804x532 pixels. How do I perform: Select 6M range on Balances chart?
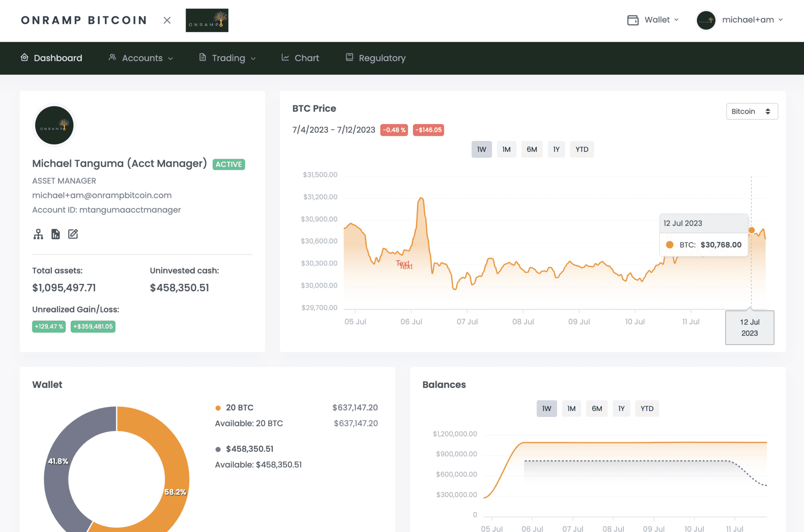[x=597, y=409]
